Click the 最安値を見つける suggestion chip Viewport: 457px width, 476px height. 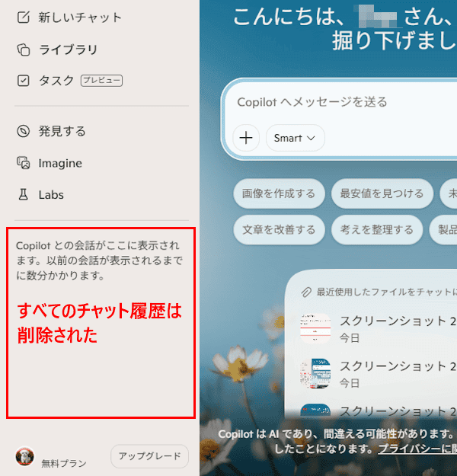point(382,193)
